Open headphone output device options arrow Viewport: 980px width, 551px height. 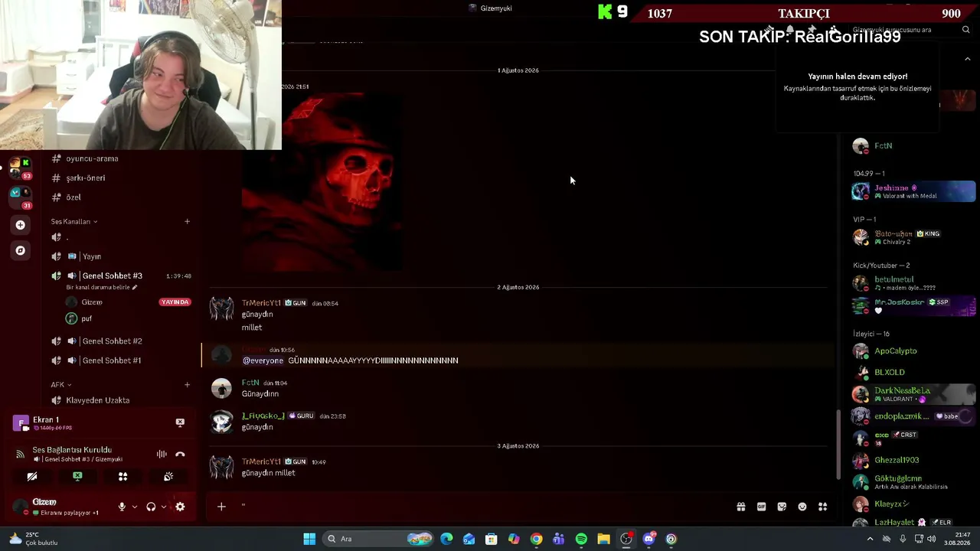pos(163,507)
